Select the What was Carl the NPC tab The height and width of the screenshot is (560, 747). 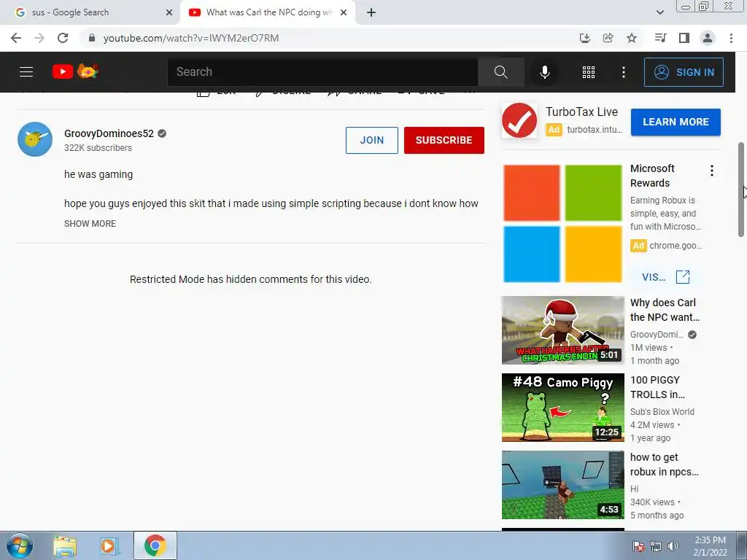(267, 12)
